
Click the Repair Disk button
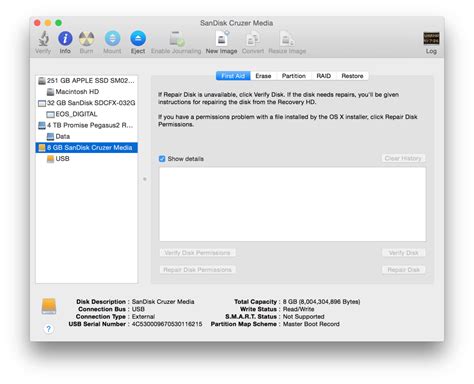pos(403,270)
